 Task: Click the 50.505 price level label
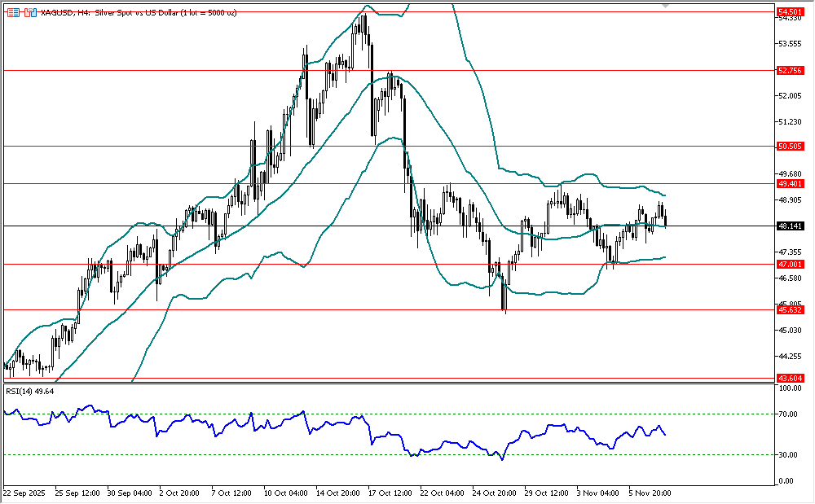[790, 147]
